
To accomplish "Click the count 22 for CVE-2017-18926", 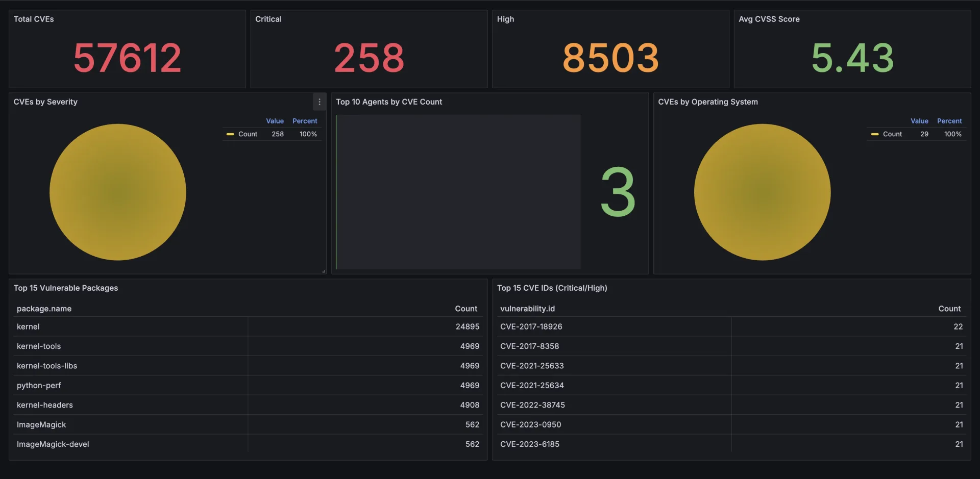I will coord(958,326).
